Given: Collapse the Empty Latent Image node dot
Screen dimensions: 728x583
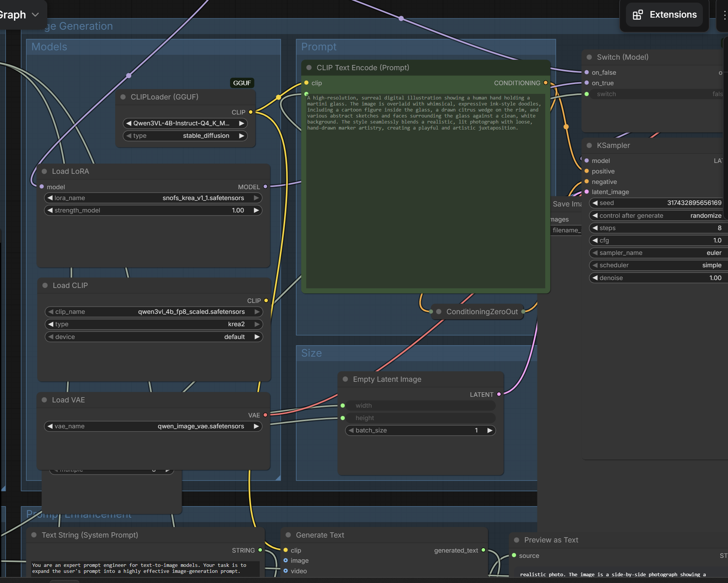Looking at the screenshot, I should (x=345, y=379).
